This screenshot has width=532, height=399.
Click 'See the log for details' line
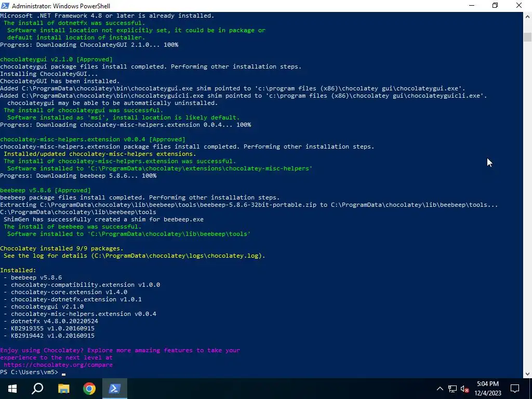[135, 256]
